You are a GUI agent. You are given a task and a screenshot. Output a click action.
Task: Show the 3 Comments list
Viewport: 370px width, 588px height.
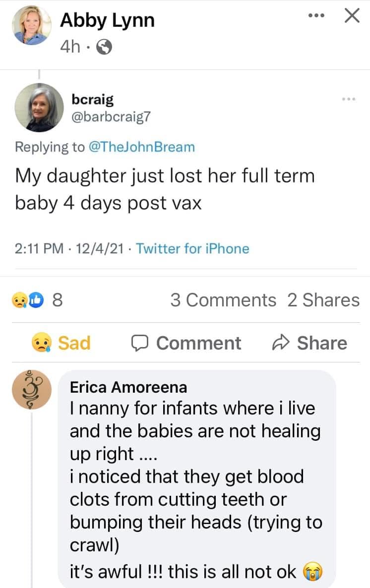pyautogui.click(x=223, y=300)
